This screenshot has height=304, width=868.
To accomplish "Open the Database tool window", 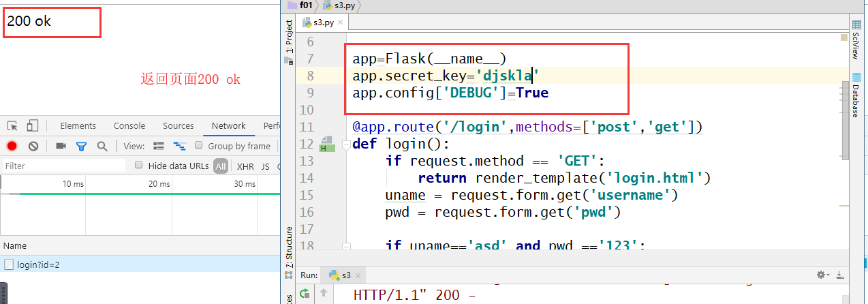I will (x=856, y=94).
